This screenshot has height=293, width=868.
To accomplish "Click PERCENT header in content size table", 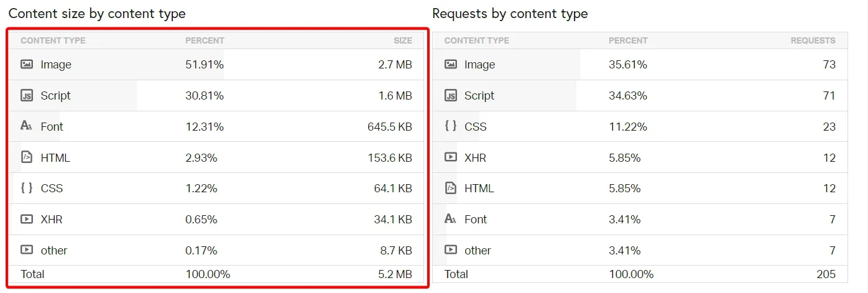I will point(205,40).
